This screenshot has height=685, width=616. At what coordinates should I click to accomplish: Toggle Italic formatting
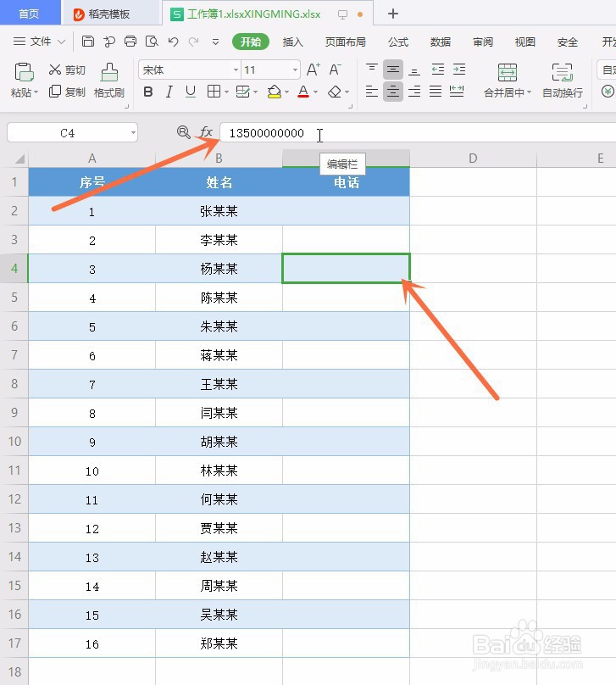169,92
